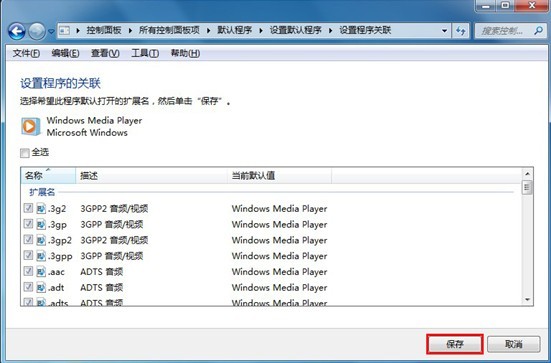The width and height of the screenshot is (551, 363).
Task: Select the .aac extension name
Action: [x=56, y=272]
